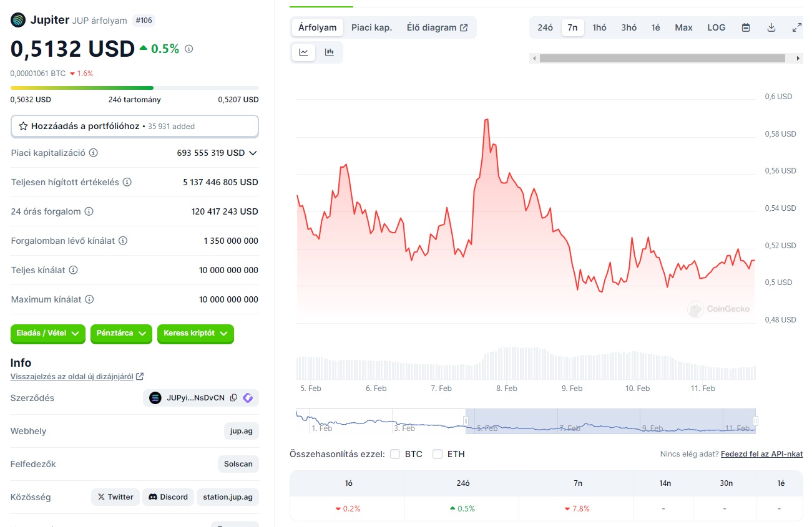Click the 0.5% value in the 24ó table column

coord(462,508)
